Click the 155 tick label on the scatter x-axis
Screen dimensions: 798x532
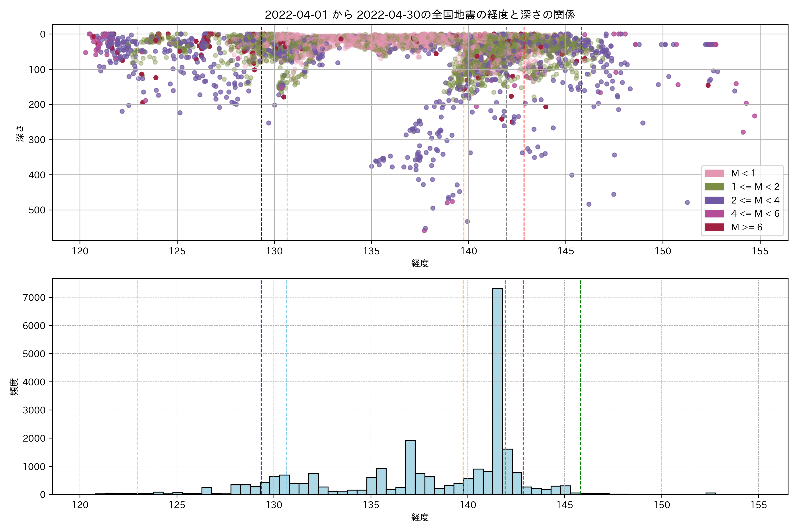(760, 251)
